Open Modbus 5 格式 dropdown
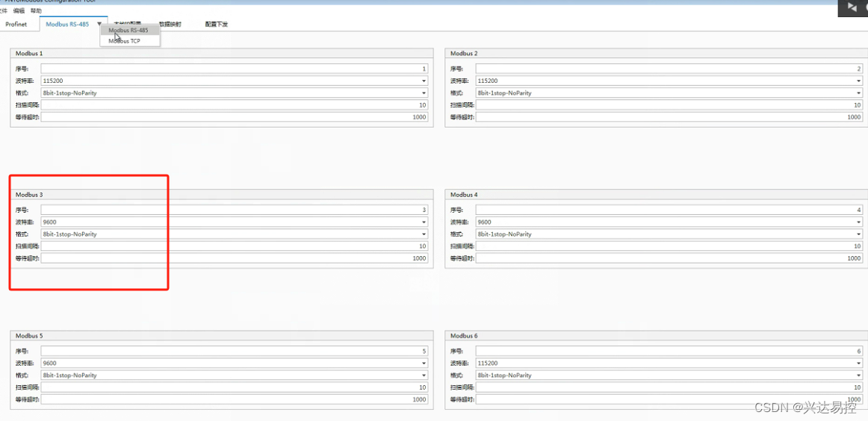Screen dimensions: 868x421 coord(234,375)
